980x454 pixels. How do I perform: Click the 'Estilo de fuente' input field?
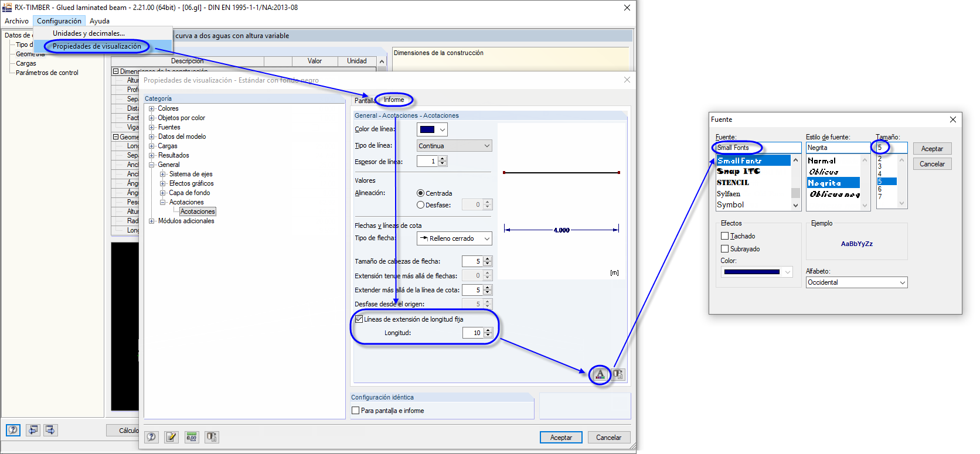(x=838, y=148)
